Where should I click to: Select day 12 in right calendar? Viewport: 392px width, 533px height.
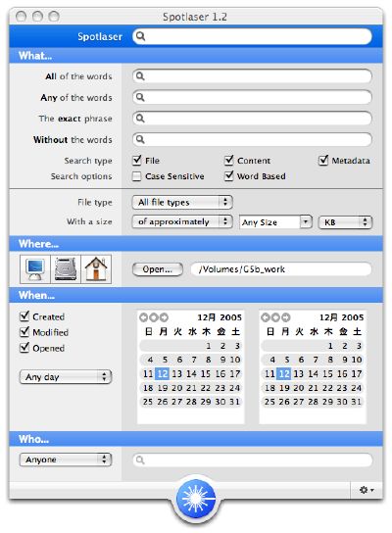(284, 374)
